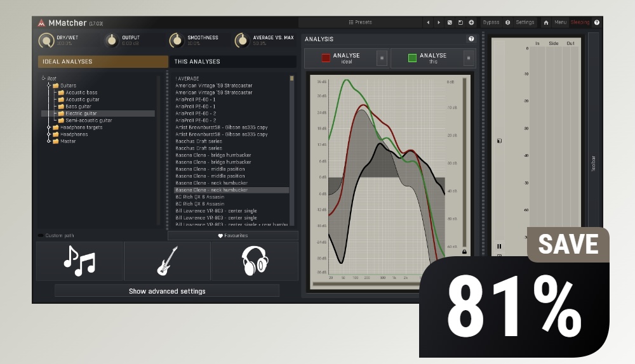The height and width of the screenshot is (364, 635).
Task: Select highlighted 'Basone Clone - neck humbucker' row
Action: (x=231, y=190)
